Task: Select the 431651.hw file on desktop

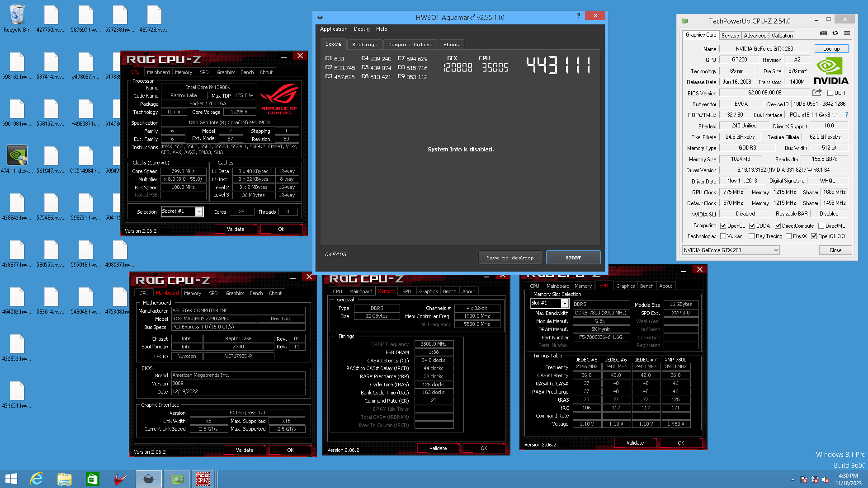Action: (x=17, y=394)
